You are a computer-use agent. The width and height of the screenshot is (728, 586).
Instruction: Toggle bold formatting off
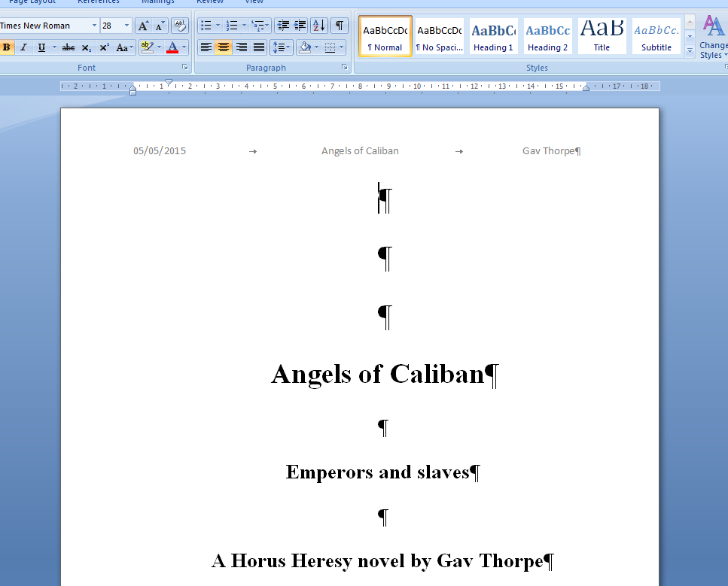tap(7, 47)
